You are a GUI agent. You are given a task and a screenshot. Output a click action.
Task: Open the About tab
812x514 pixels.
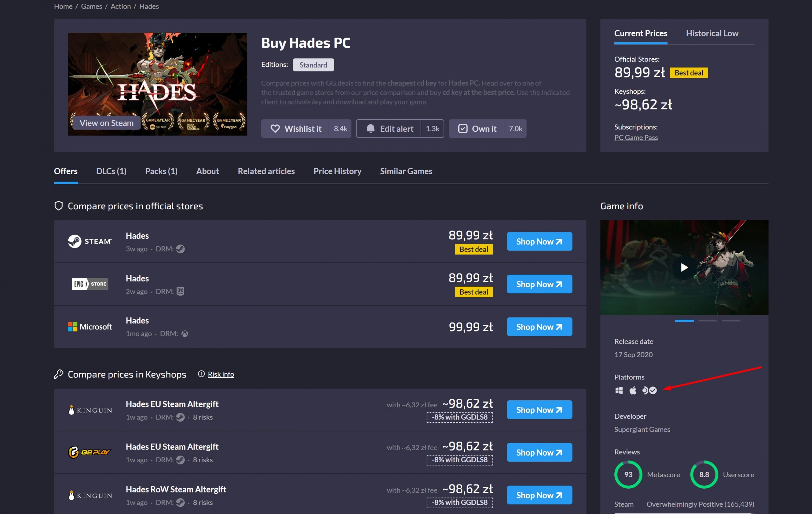coord(207,171)
